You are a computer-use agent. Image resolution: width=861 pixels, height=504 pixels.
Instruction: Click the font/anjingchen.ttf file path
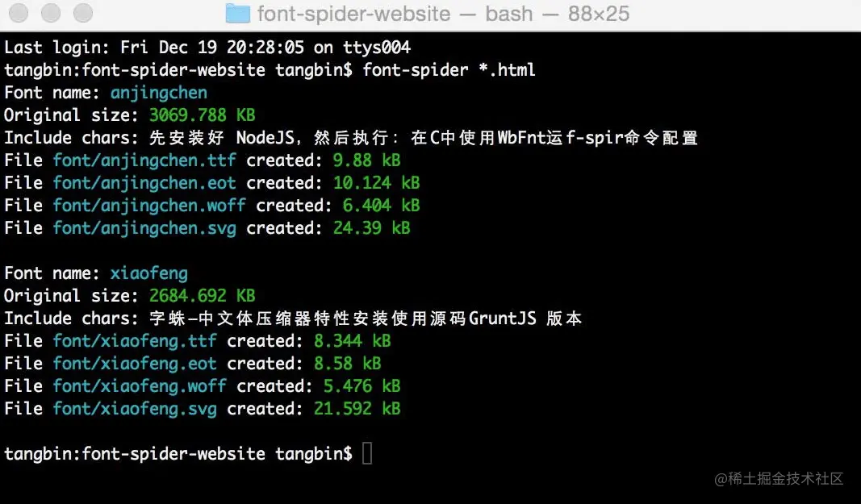pos(144,160)
